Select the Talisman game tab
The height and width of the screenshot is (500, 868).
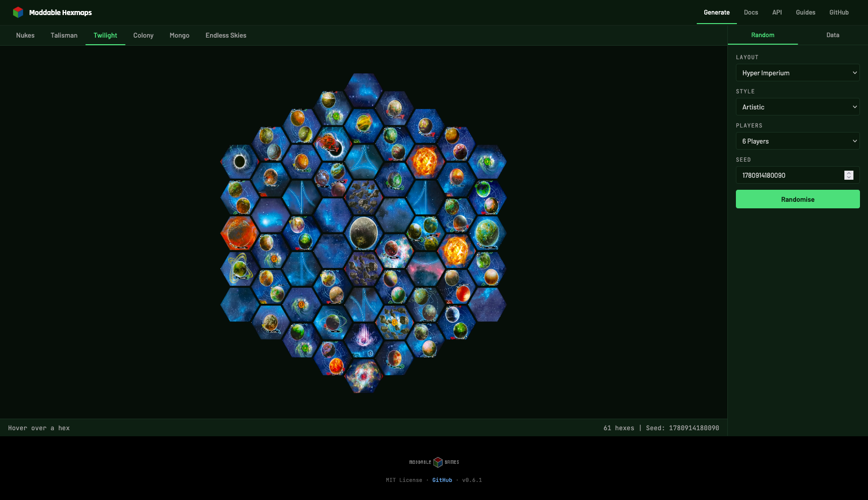pyautogui.click(x=64, y=36)
